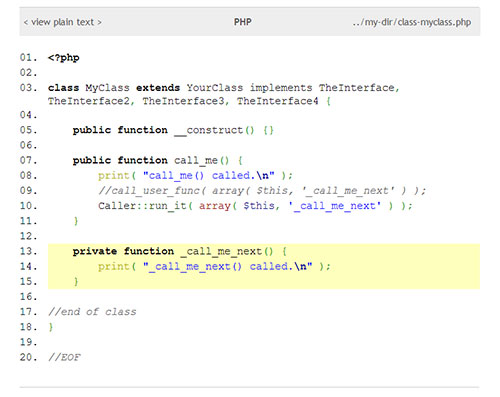Click line number 13.
Image resolution: width=500 pixels, height=397 pixels.
click(28, 251)
